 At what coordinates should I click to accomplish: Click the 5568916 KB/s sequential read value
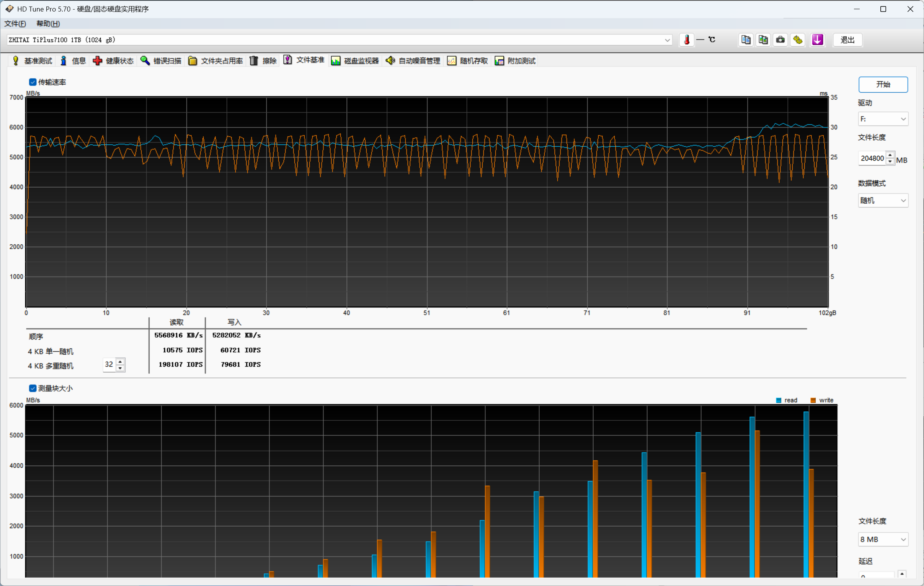coord(178,335)
